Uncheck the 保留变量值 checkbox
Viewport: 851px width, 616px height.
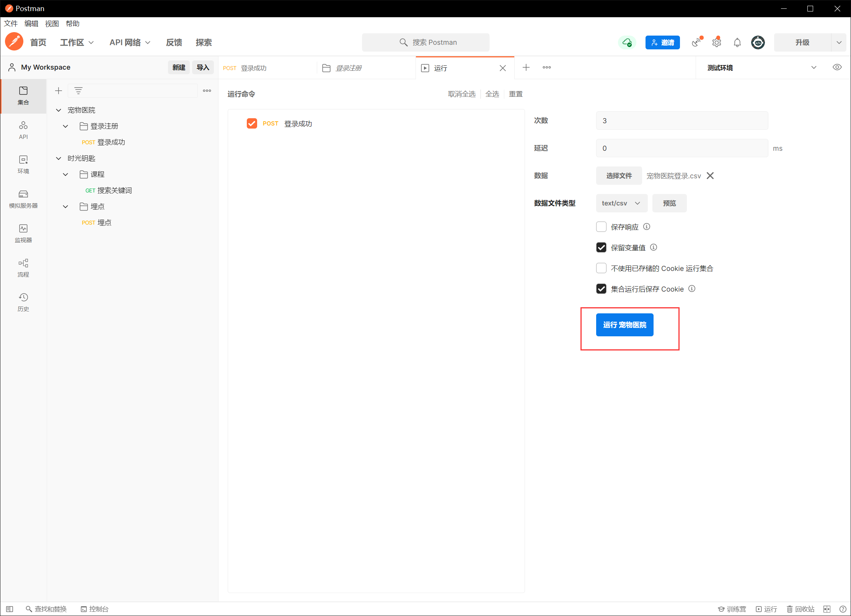click(x=601, y=248)
